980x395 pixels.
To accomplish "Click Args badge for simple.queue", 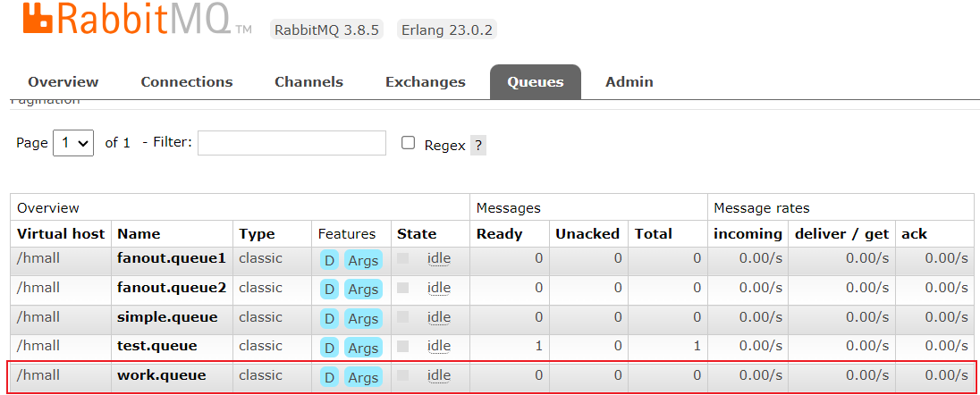I will (x=363, y=319).
